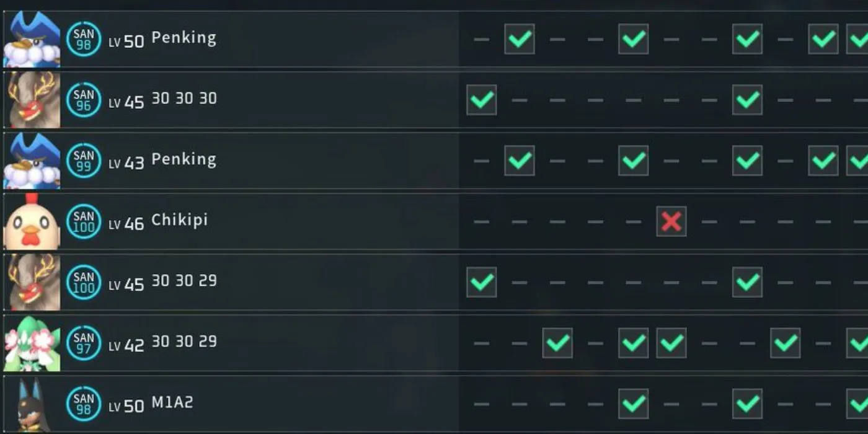
Task: Click the SAN circular progress on the 30 30 29 row
Action: pyautogui.click(x=83, y=281)
